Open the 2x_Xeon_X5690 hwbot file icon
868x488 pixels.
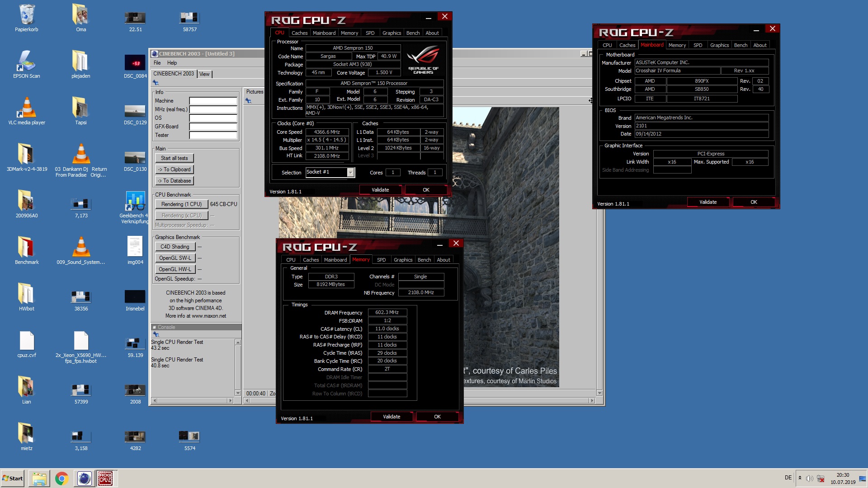tap(81, 347)
